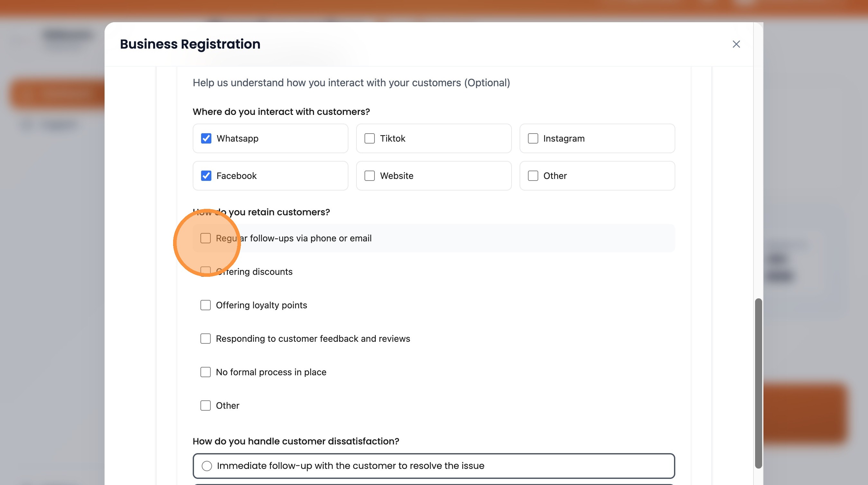Click the modal vertical scrollbar thumb
The image size is (868, 485).
coord(758,383)
